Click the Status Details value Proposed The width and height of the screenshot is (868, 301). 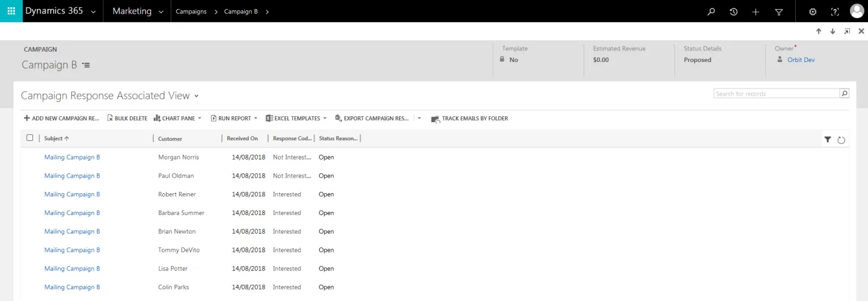(697, 60)
